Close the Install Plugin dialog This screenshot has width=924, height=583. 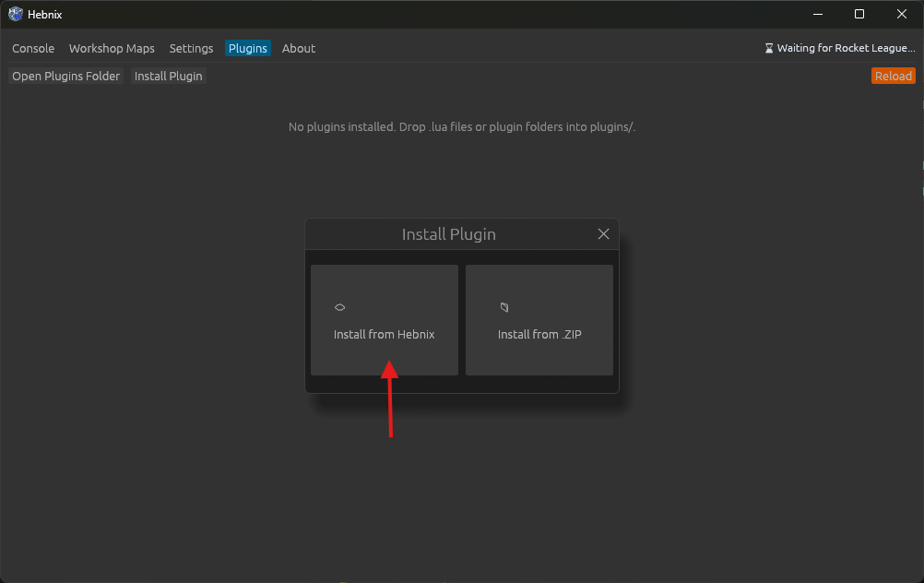pyautogui.click(x=603, y=234)
